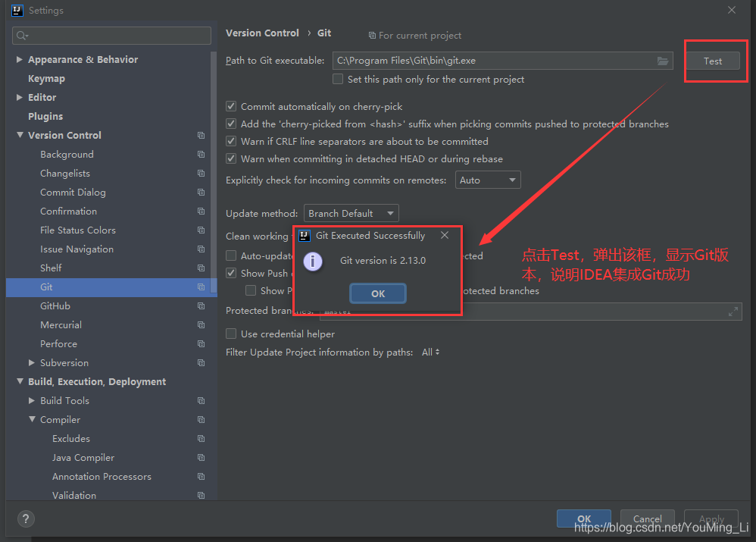Expand the Editor section arrow
Viewport: 756px width, 542px height.
(x=19, y=98)
